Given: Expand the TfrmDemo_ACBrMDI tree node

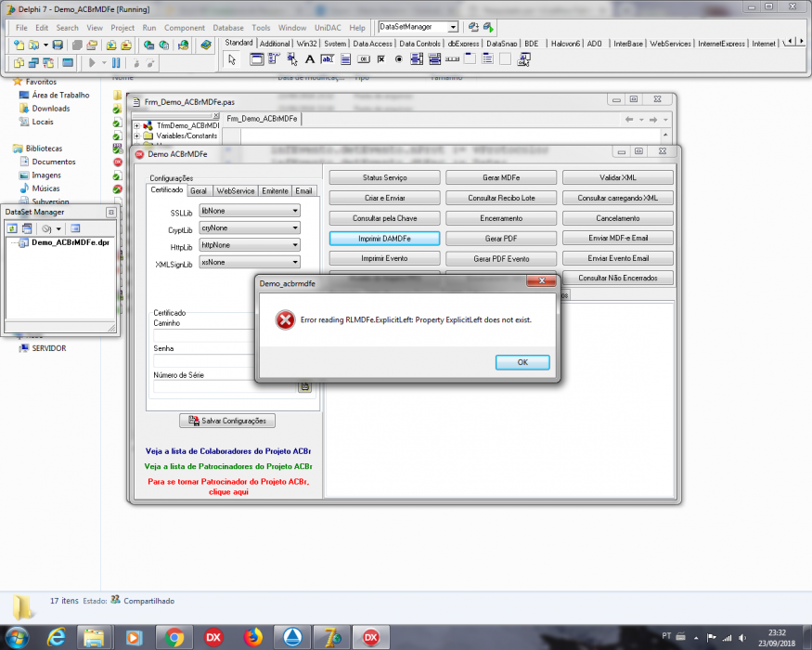Looking at the screenshot, I should click(136, 125).
